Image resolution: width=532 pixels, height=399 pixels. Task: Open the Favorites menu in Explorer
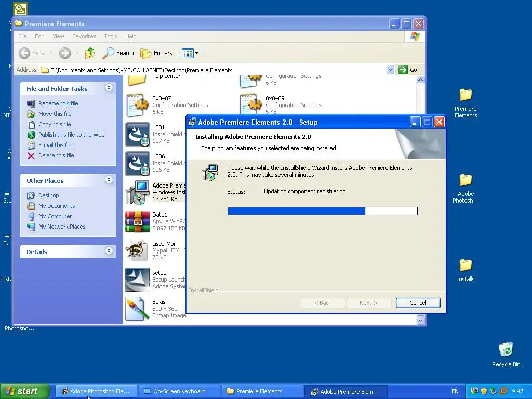coord(84,36)
